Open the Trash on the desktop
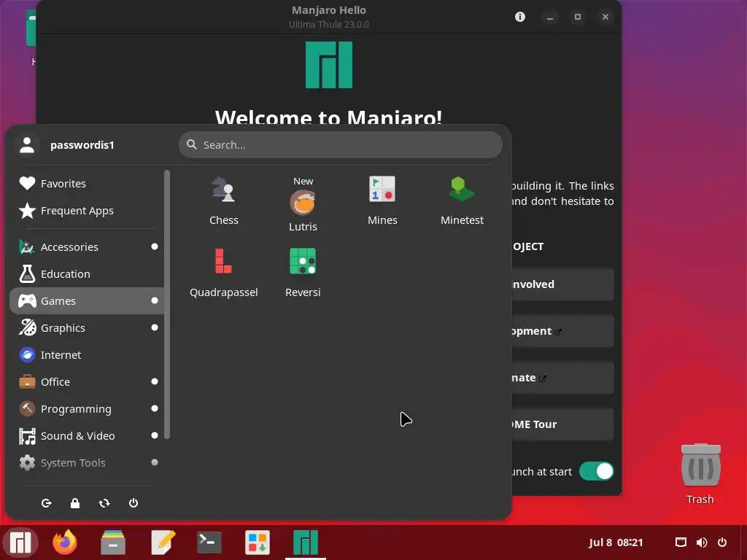 pos(700,474)
